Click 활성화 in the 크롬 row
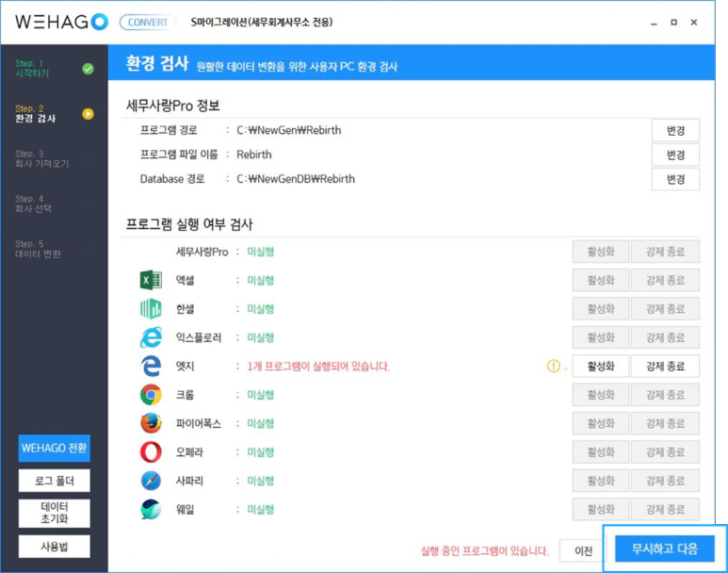The height and width of the screenshot is (573, 728). (601, 395)
